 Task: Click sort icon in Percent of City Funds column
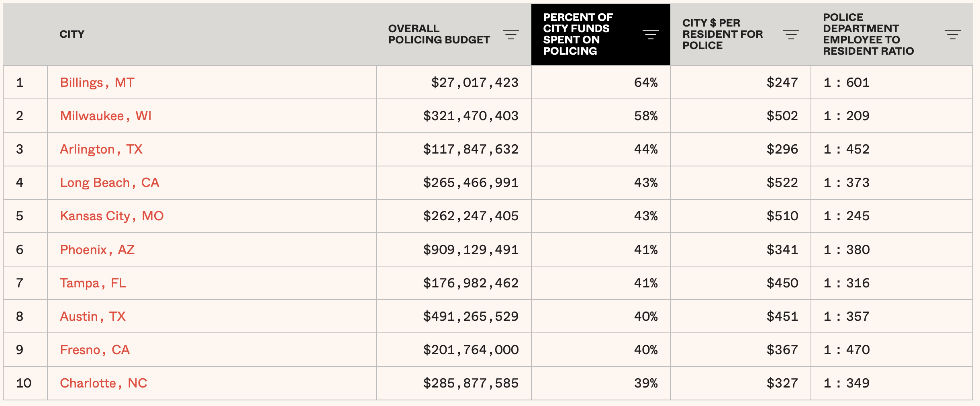650,35
